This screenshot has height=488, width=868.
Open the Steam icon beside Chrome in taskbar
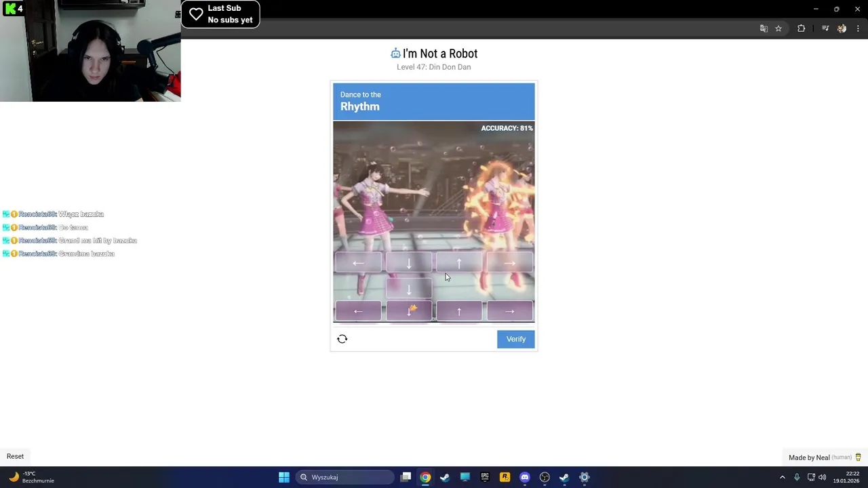445,477
